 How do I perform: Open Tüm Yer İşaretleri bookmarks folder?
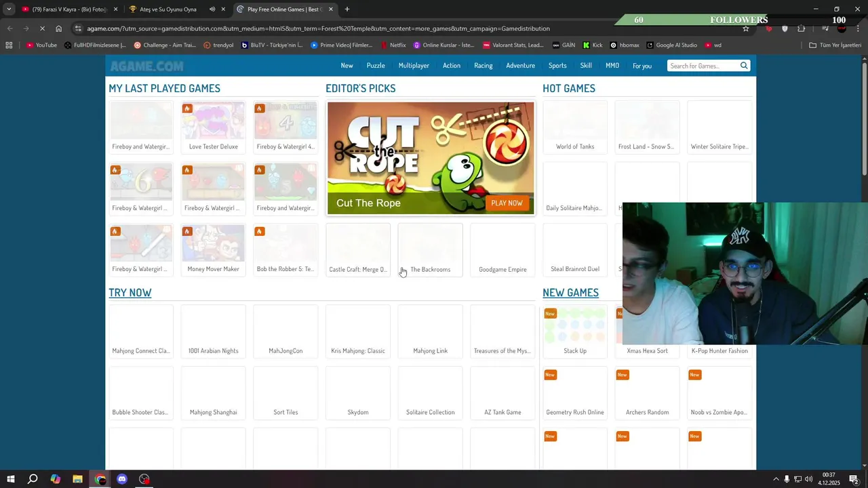[x=835, y=45]
